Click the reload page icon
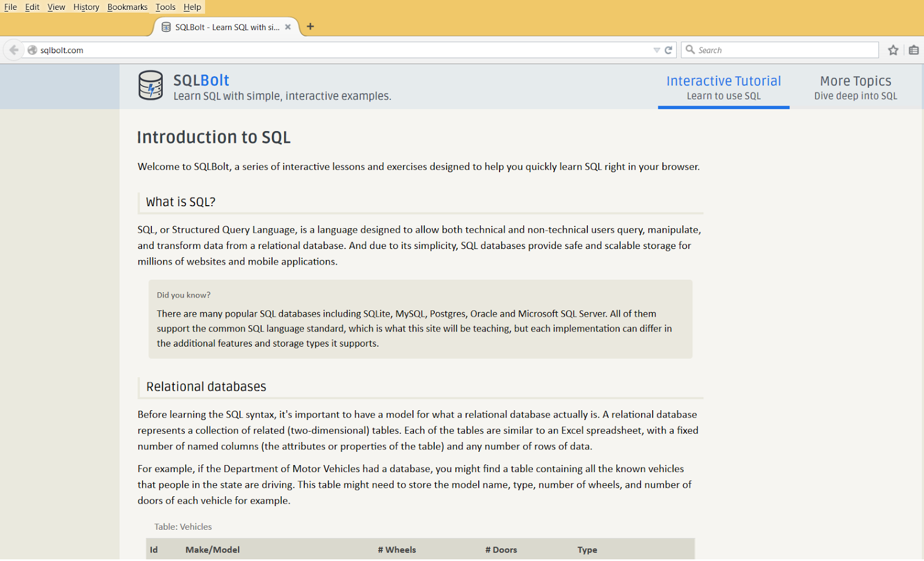This screenshot has height=561, width=924. (x=668, y=50)
